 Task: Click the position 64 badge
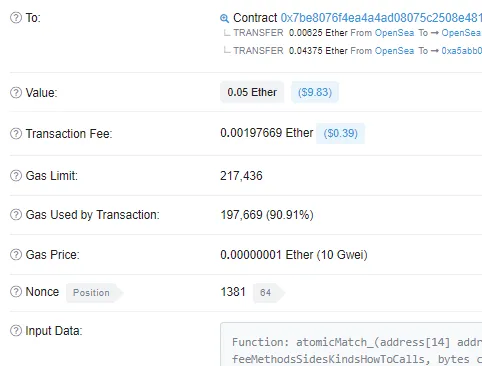(268, 293)
